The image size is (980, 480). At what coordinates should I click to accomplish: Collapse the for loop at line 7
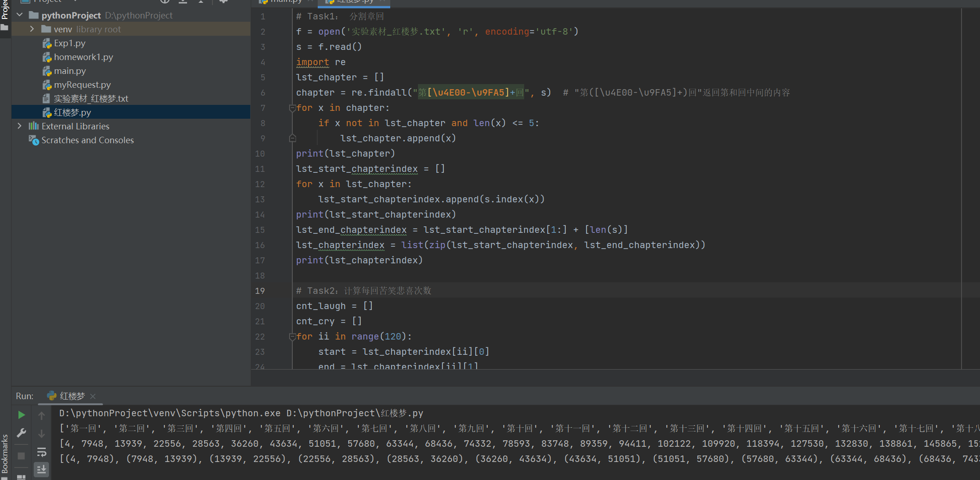coord(292,108)
